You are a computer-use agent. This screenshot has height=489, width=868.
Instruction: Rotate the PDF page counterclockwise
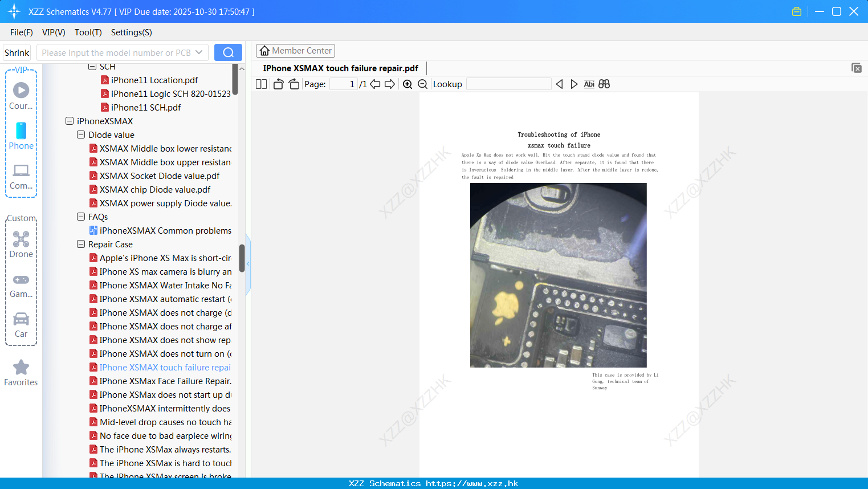pyautogui.click(x=278, y=84)
